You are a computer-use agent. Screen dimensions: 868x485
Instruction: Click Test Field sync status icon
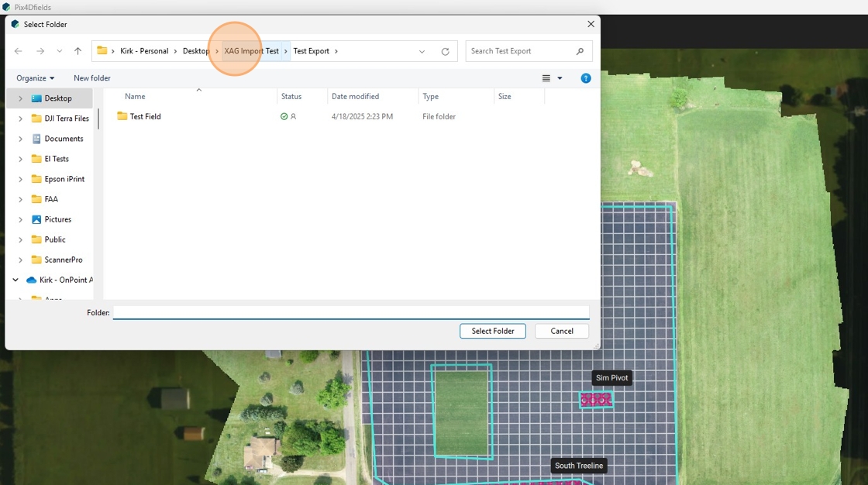point(284,116)
